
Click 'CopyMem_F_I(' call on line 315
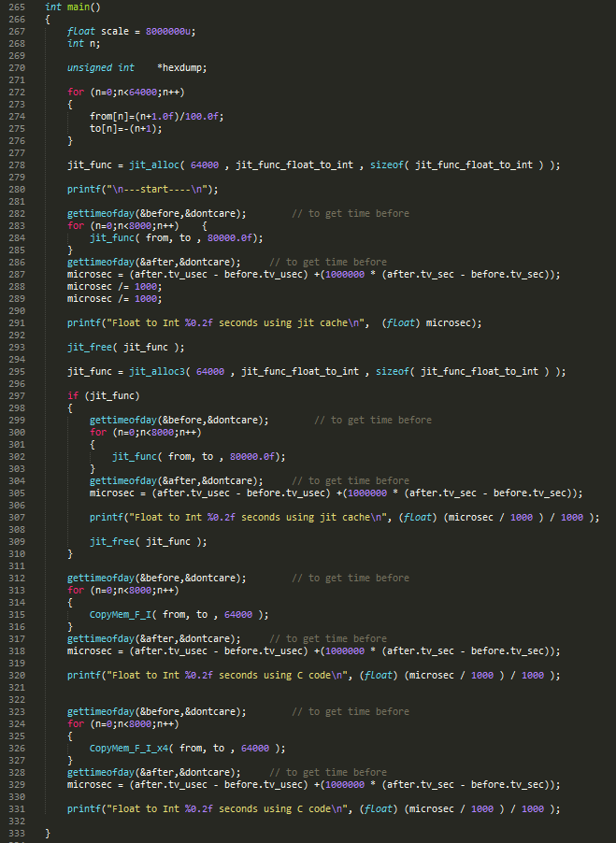pos(123,615)
